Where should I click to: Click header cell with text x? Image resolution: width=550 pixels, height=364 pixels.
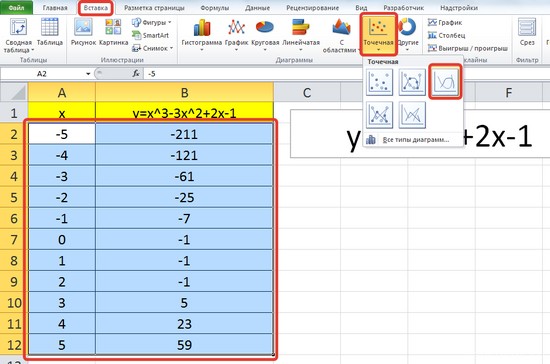(62, 113)
